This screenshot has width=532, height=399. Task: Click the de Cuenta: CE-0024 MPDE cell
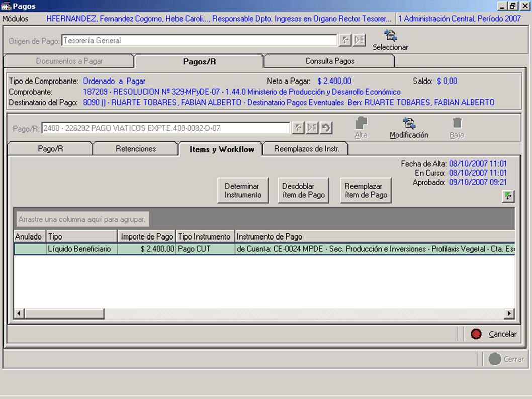(375, 249)
